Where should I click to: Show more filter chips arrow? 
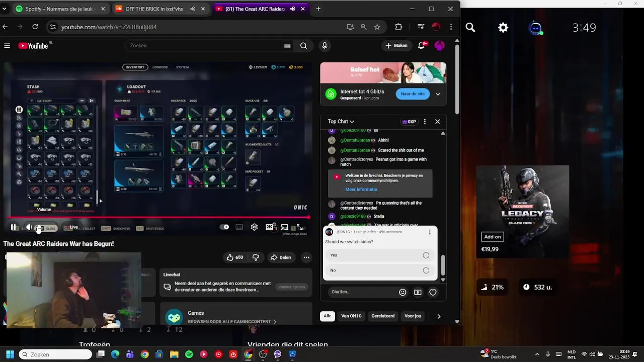pos(439,316)
